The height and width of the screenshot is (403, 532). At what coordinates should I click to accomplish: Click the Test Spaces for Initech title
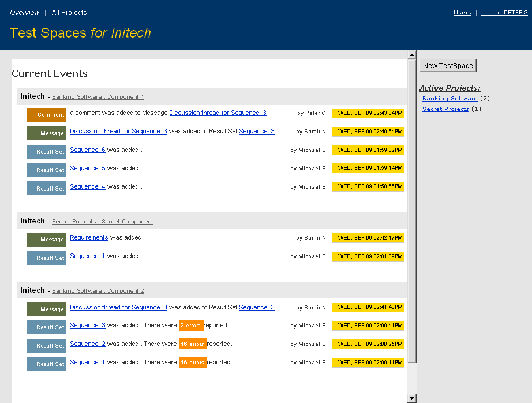click(80, 33)
